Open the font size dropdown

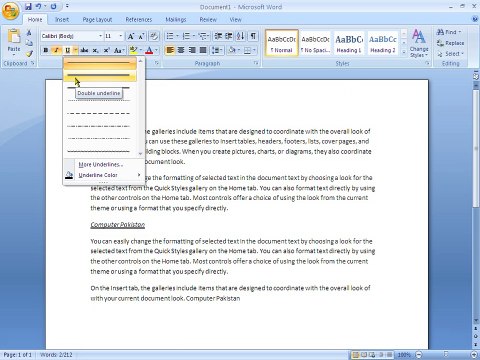121,36
